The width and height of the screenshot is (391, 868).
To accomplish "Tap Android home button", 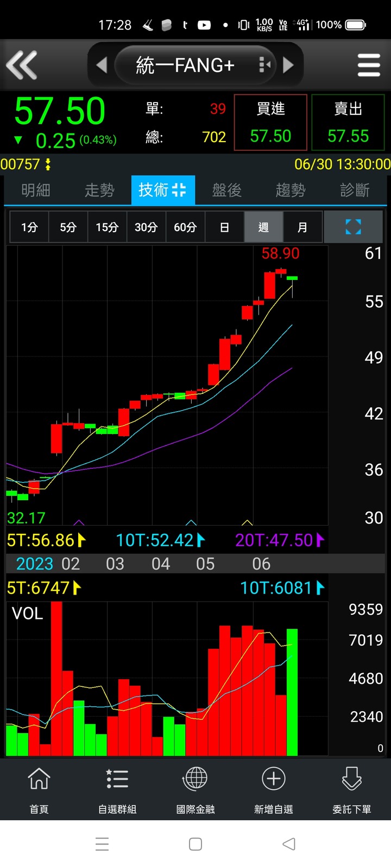I will pyautogui.click(x=195, y=844).
